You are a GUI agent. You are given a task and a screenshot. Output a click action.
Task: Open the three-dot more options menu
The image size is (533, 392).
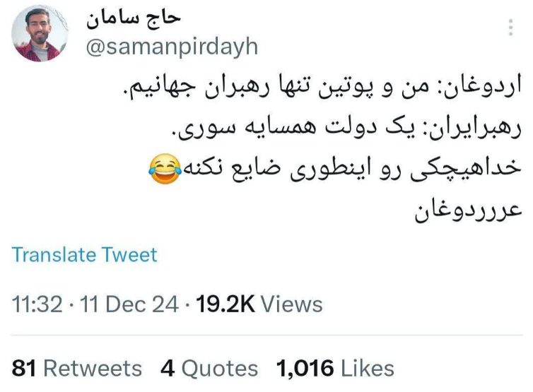(x=510, y=28)
